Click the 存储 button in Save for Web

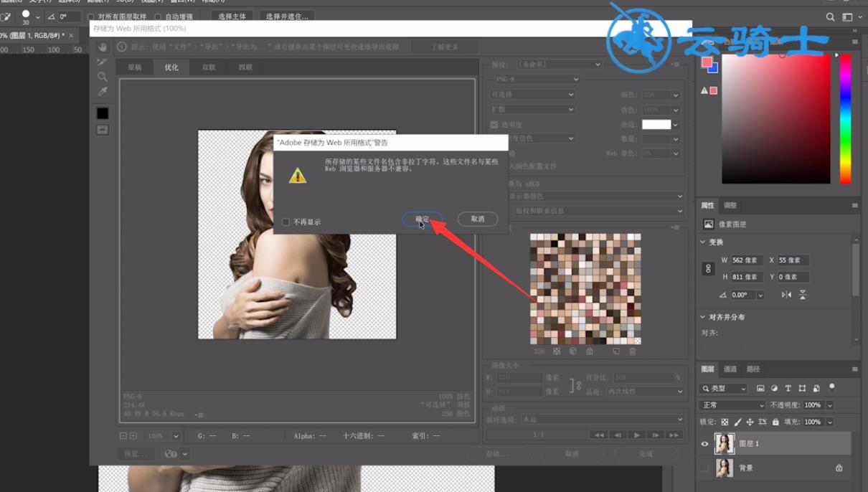pyautogui.click(x=499, y=454)
